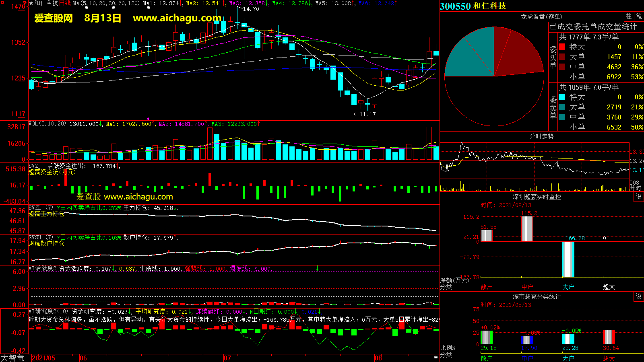This screenshot has height=362, width=644.
Task: Click the 分时走势 panel header
Action: click(541, 136)
